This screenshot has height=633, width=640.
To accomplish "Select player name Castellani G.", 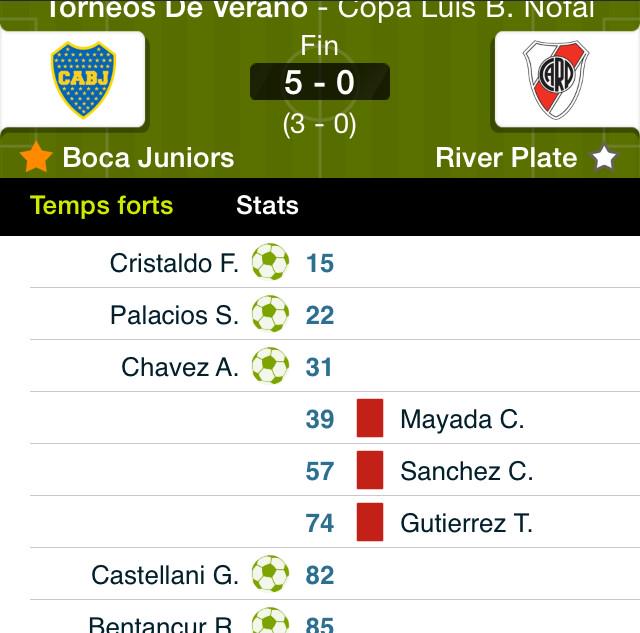I will pyautogui.click(x=165, y=575).
